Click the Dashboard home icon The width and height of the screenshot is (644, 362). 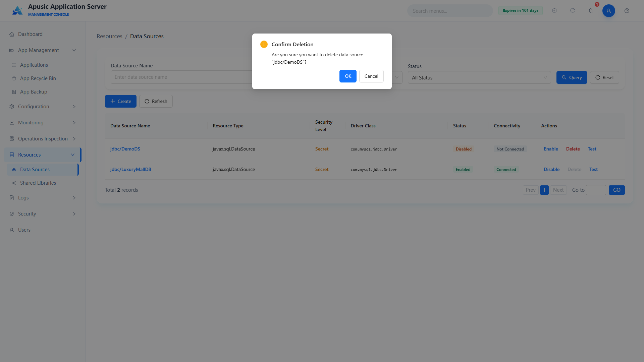click(12, 34)
